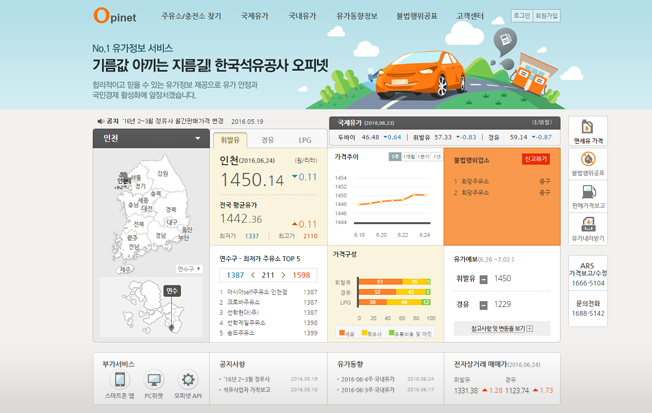This screenshot has height=413, width=652.
Task: Click the red 신고하기 button
Action: 536,159
